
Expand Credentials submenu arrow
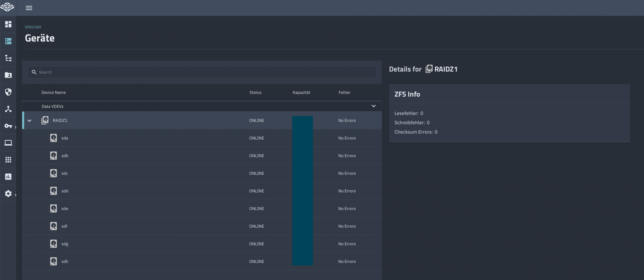point(15,127)
